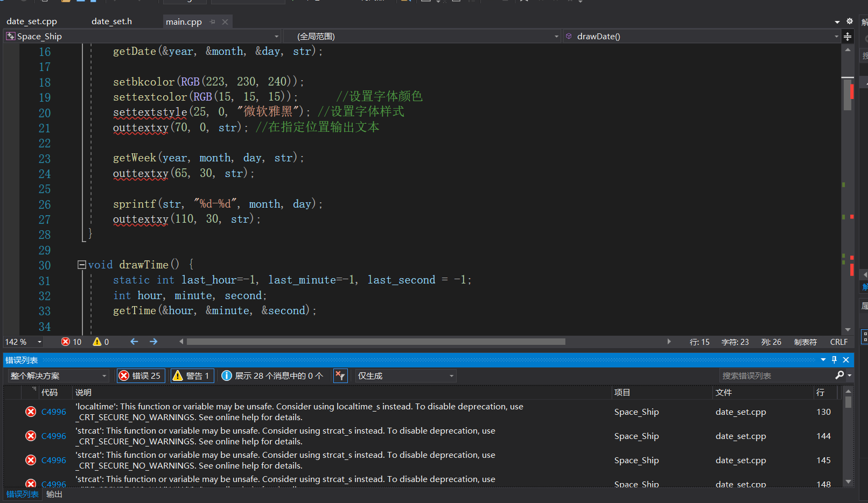Sort the error list by 说明 column
868x503 pixels.
point(83,393)
